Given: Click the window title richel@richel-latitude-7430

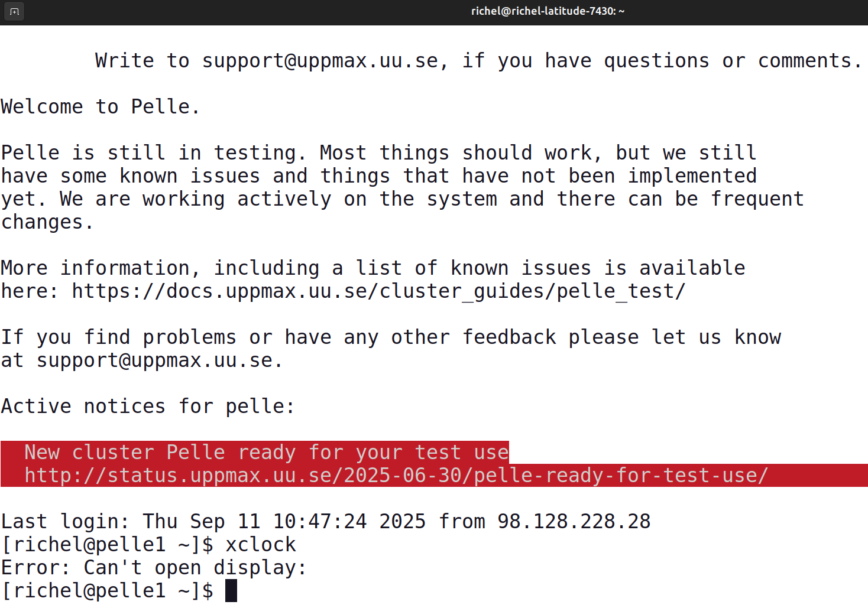Looking at the screenshot, I should [548, 11].
